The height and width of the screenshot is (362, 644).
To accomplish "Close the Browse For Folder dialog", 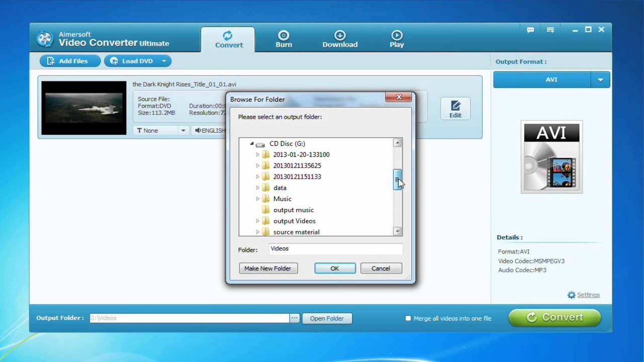I will click(398, 97).
